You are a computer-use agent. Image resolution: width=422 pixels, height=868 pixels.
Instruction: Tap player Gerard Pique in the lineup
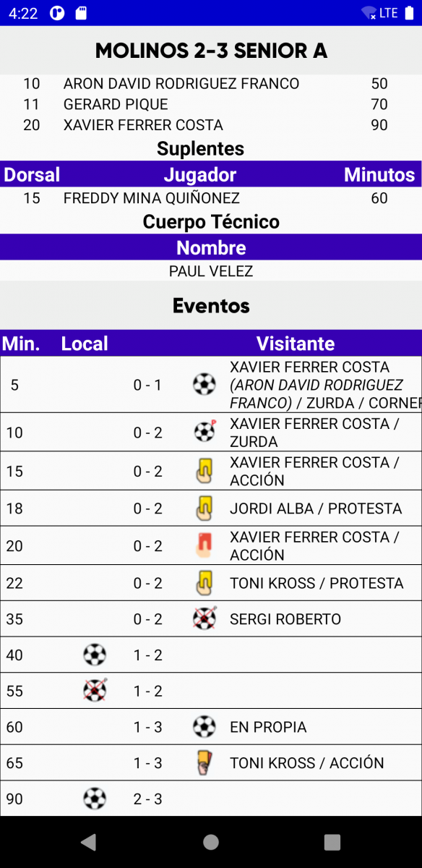[116, 104]
